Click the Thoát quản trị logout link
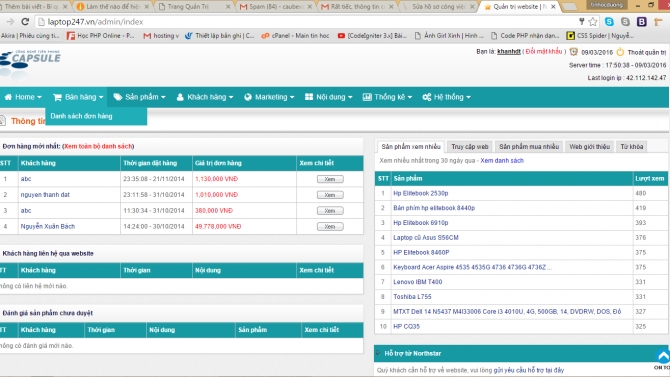 [646, 52]
